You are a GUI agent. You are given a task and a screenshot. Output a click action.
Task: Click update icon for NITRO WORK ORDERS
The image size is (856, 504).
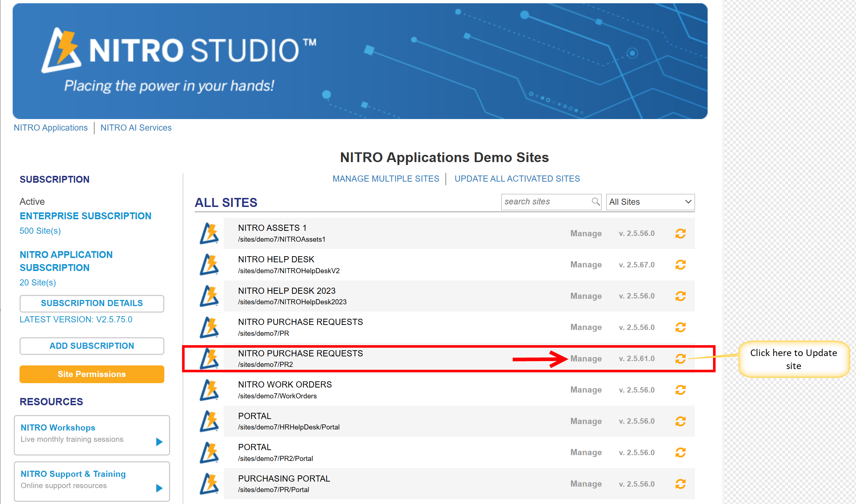point(680,390)
